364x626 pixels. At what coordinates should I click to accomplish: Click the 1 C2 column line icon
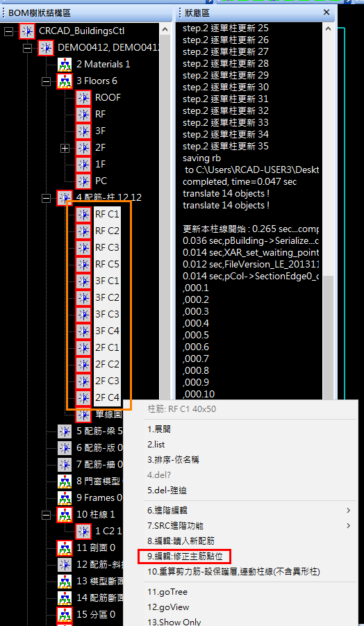point(83,531)
